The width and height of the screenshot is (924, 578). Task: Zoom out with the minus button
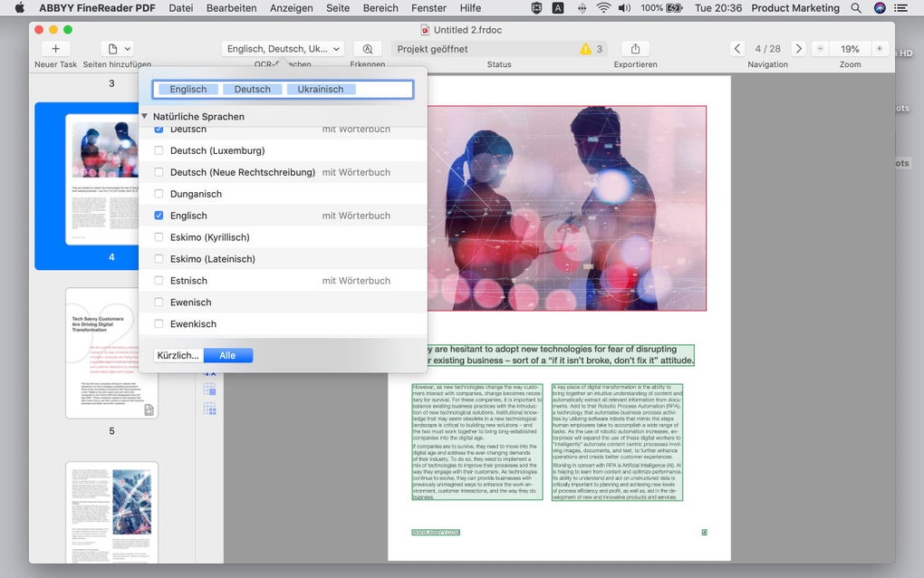click(x=820, y=49)
